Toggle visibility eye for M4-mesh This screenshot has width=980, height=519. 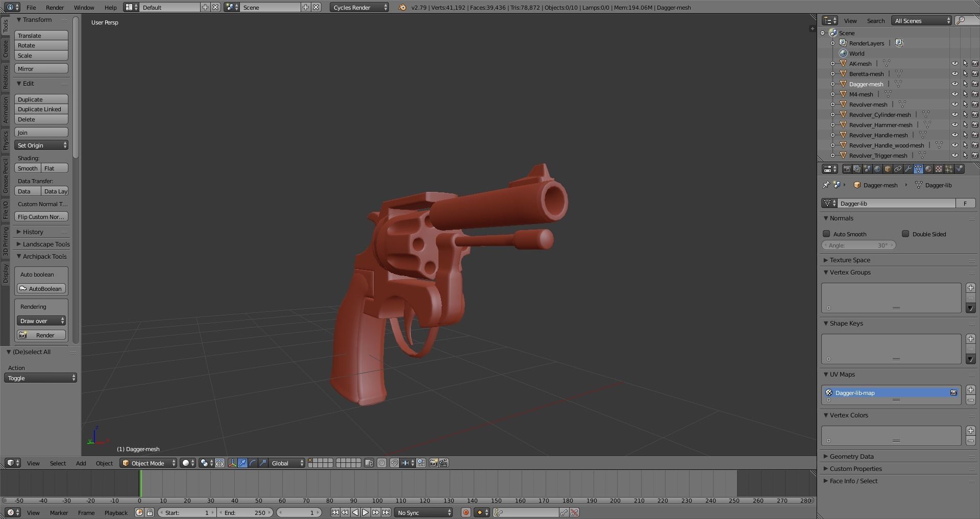[x=954, y=94]
